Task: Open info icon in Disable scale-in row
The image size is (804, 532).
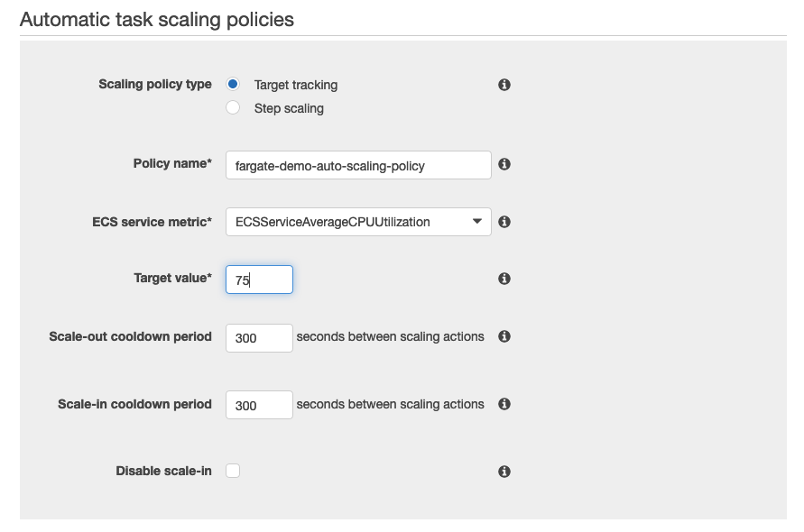Action: [504, 472]
